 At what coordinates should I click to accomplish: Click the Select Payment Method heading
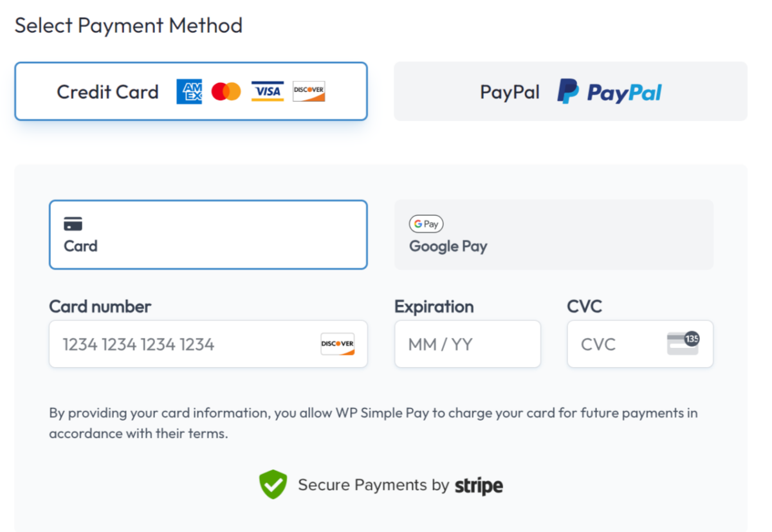[128, 25]
